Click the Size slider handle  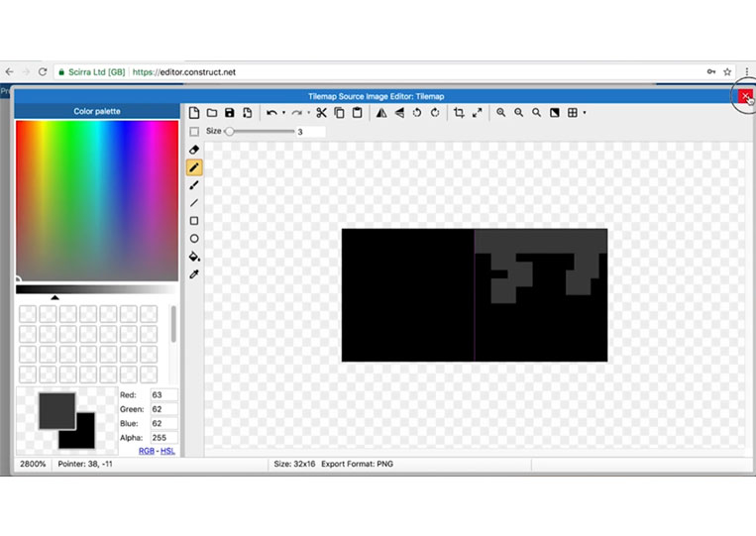tap(230, 132)
